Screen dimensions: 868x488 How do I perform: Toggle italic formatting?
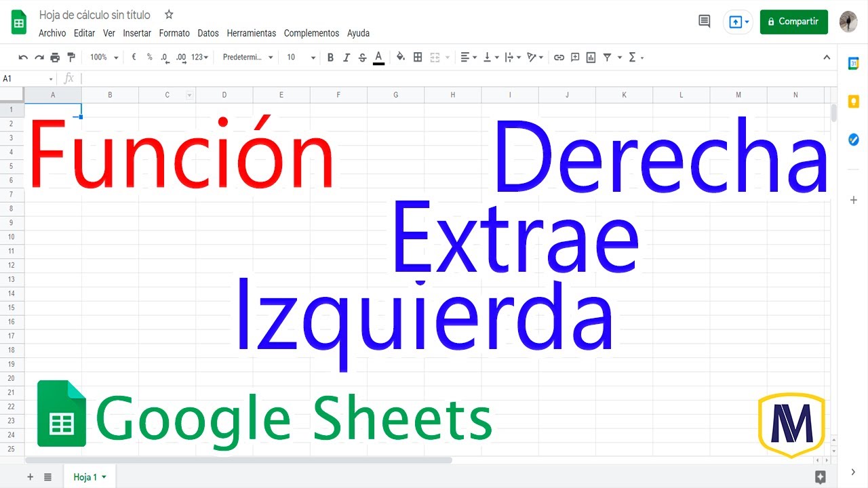pyautogui.click(x=347, y=58)
